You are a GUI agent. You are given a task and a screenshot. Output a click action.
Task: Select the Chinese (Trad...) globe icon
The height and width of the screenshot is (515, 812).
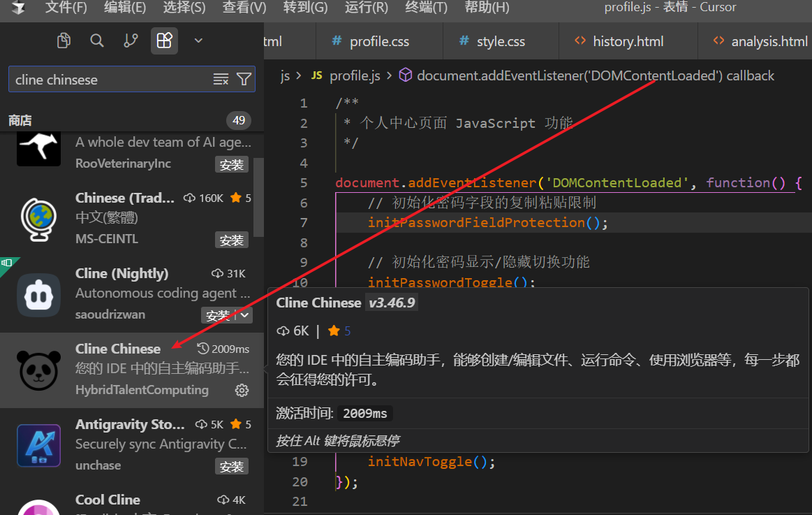tap(39, 219)
